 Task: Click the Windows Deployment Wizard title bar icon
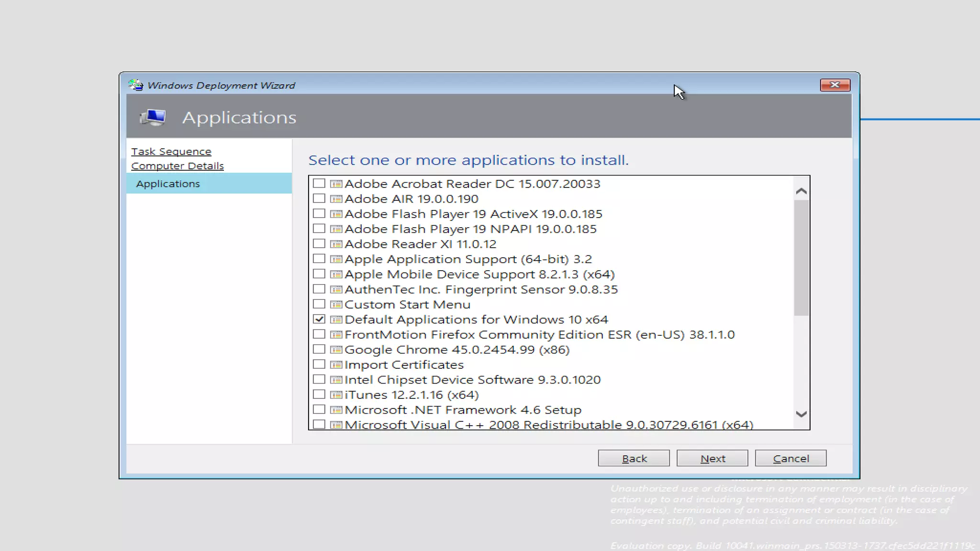[136, 85]
